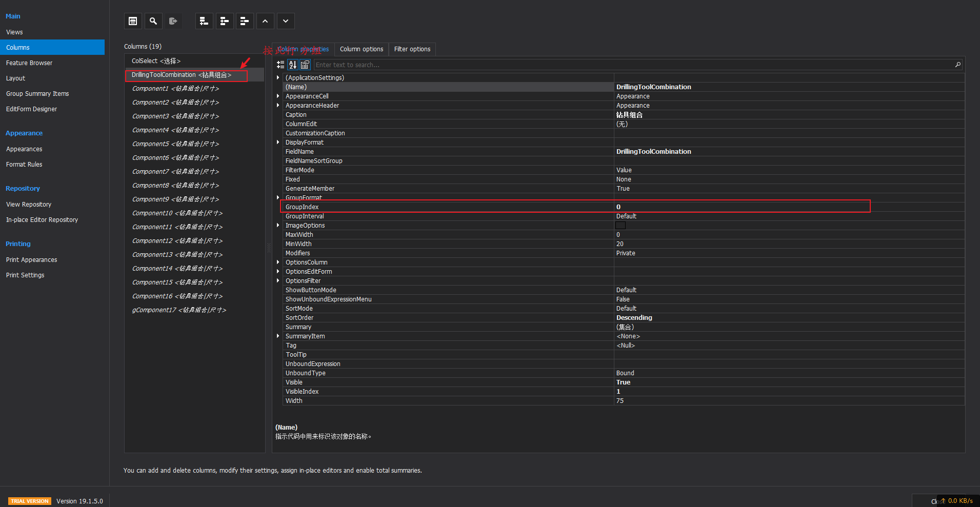Click the search magnifier in property filter
980x507 pixels.
point(957,65)
